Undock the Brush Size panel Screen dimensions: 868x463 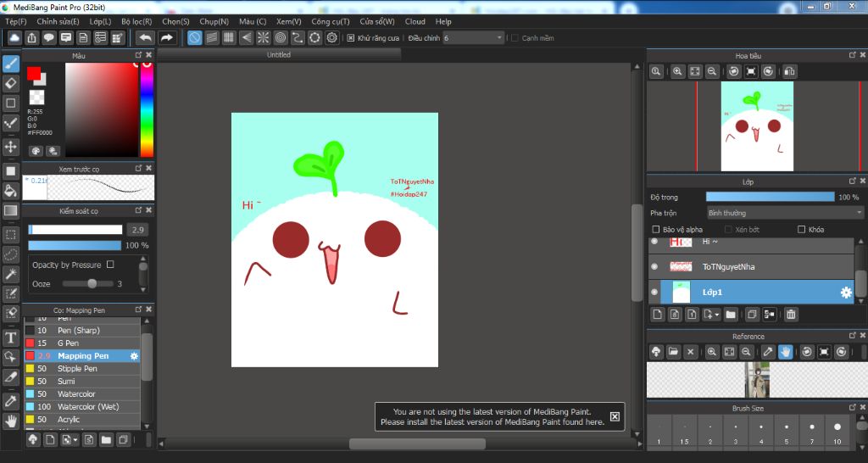tap(853, 408)
